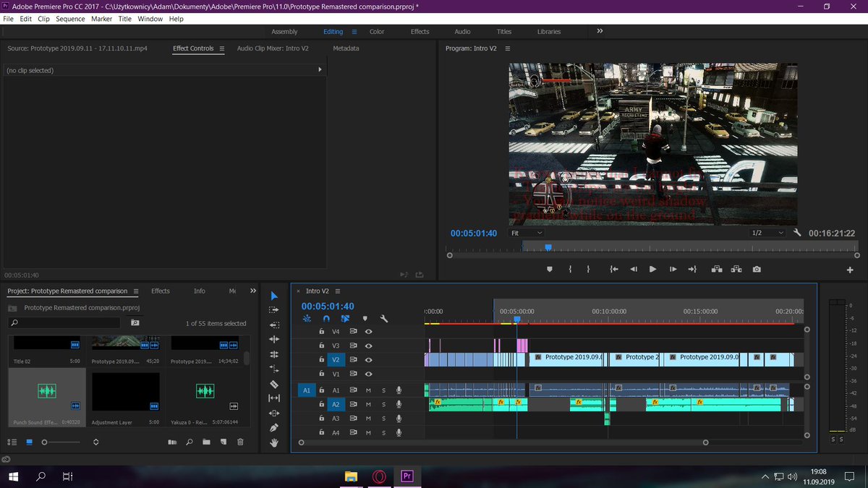868x488 pixels.
Task: Open the Program monitor button editor plus
Action: [850, 270]
